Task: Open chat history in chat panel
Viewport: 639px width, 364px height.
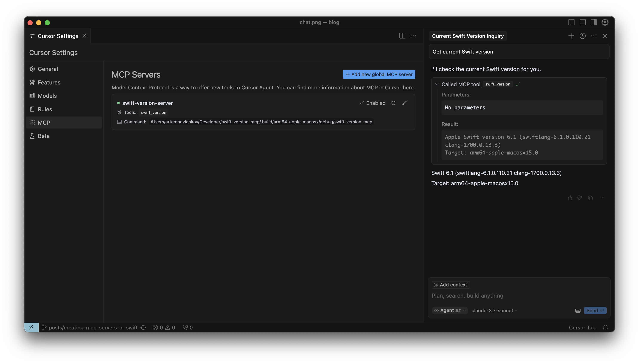Action: point(582,36)
